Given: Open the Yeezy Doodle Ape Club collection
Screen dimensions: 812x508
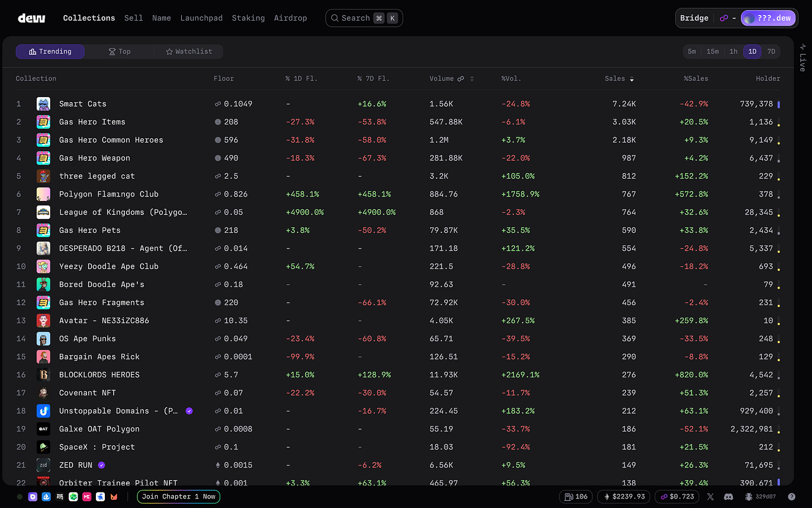Looking at the screenshot, I should coord(109,266).
